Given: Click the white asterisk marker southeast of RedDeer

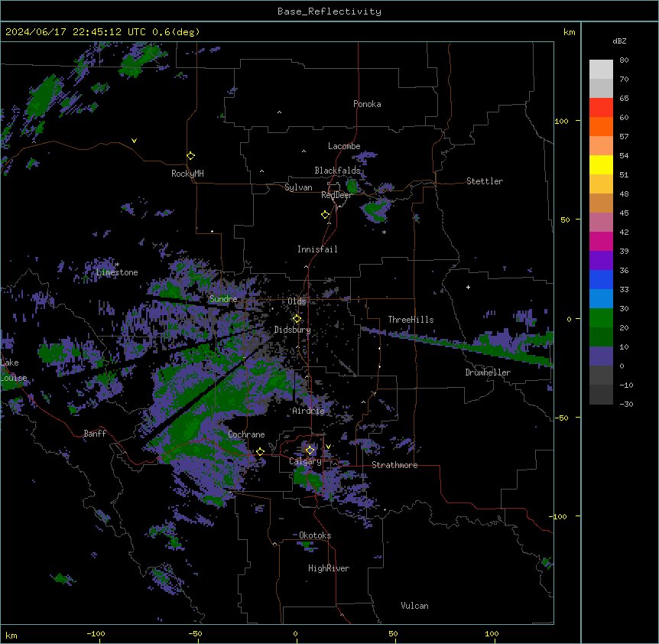Looking at the screenshot, I should click(384, 232).
